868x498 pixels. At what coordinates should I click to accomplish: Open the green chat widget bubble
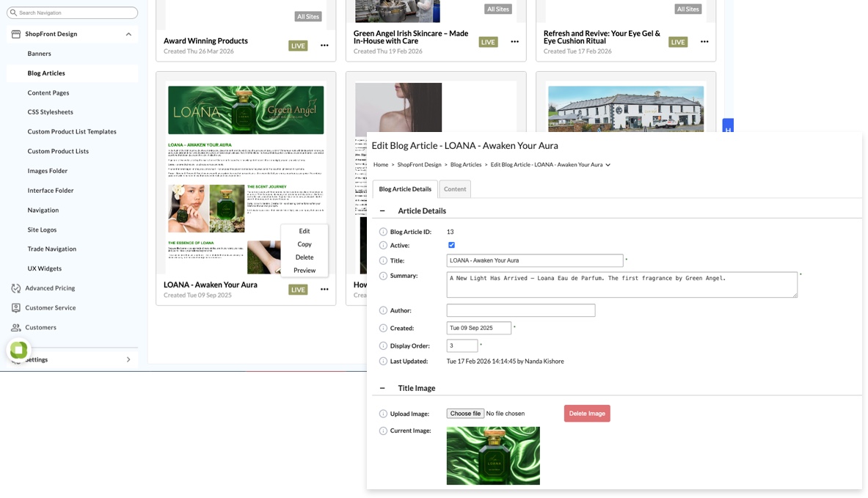(x=18, y=349)
